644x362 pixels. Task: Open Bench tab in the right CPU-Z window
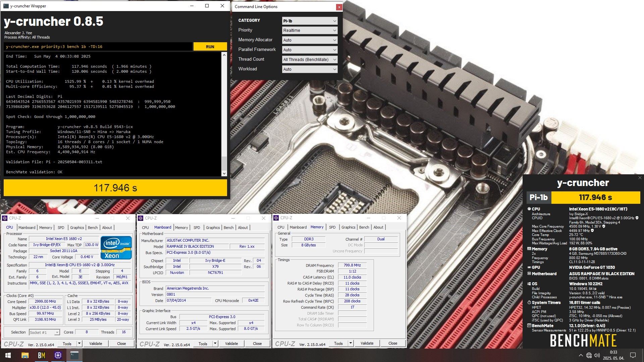364,227
